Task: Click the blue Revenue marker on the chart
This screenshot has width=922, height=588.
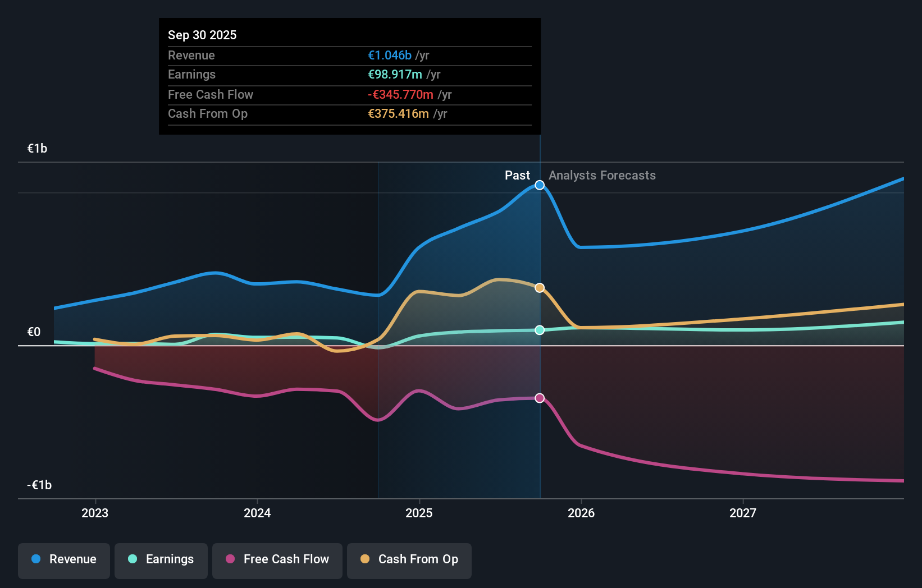Action: pyautogui.click(x=540, y=185)
